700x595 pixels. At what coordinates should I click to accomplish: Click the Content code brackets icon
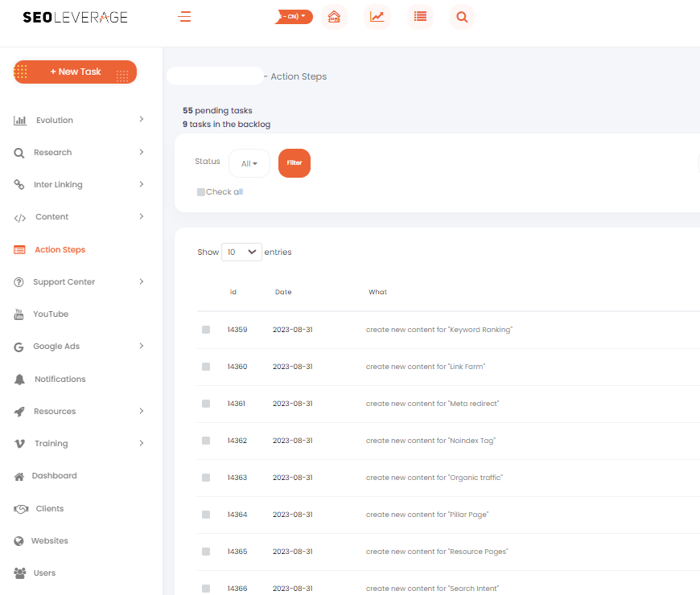[19, 218]
